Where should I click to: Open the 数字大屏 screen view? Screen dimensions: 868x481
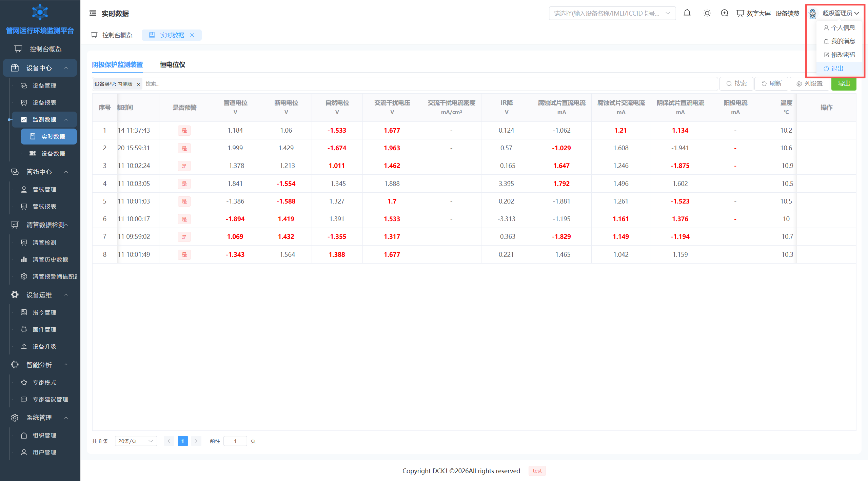[x=753, y=13]
